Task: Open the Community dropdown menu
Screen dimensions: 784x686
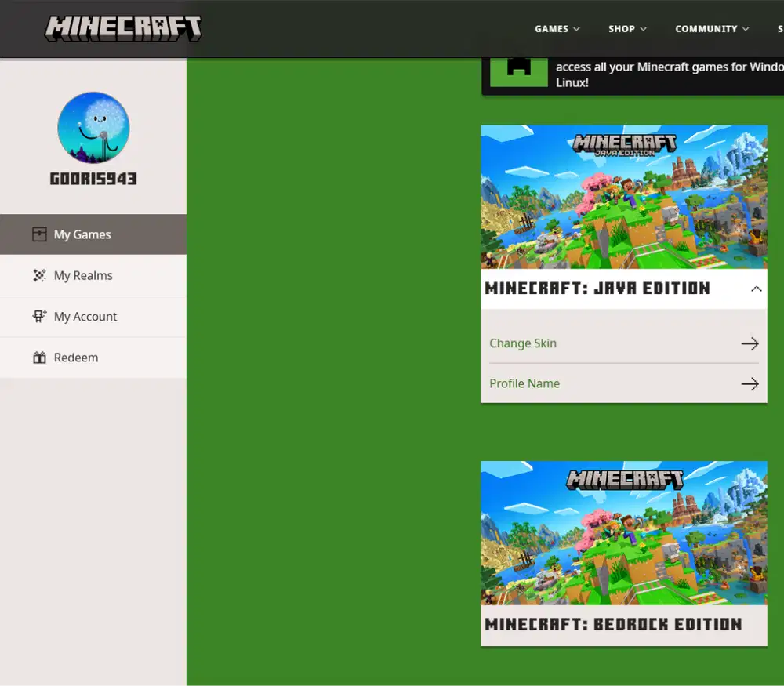Action: tap(712, 29)
